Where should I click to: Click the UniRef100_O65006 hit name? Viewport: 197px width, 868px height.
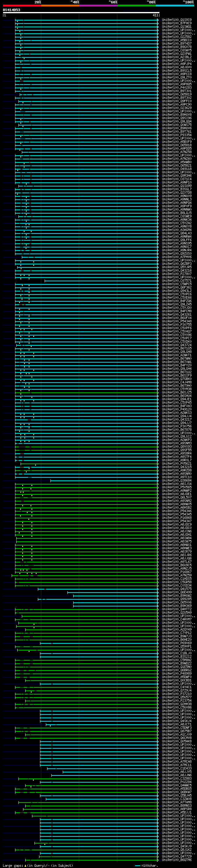click(177, 602)
